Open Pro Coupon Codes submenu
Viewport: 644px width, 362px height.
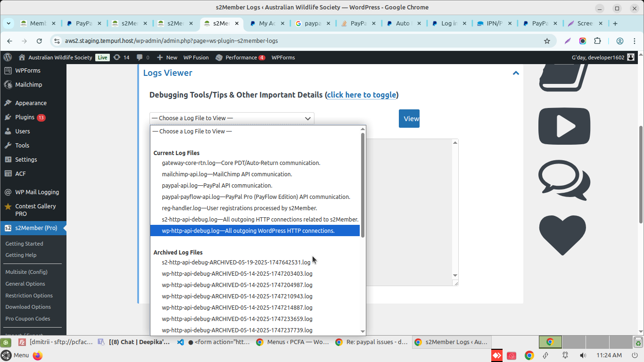point(27,319)
